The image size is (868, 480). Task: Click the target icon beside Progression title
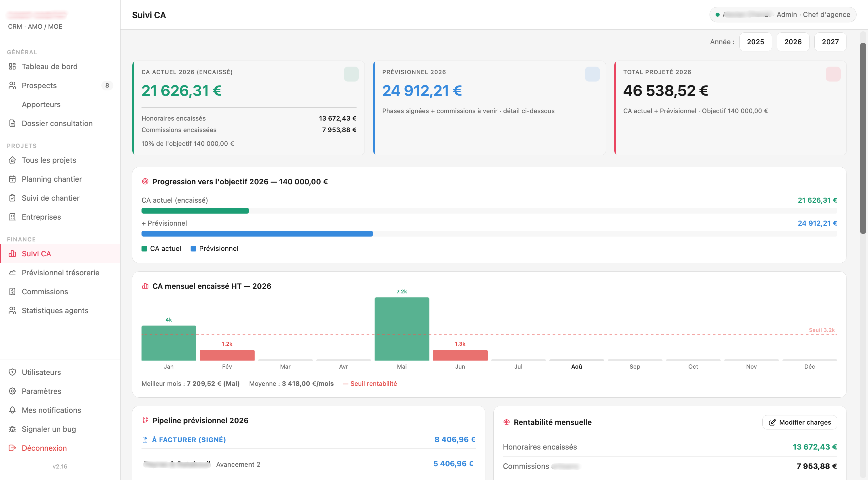(x=145, y=181)
